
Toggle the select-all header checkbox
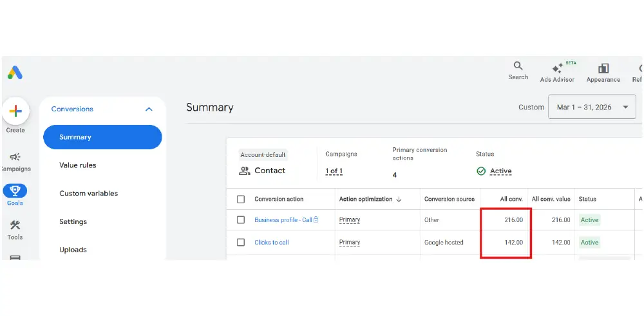[x=241, y=200]
